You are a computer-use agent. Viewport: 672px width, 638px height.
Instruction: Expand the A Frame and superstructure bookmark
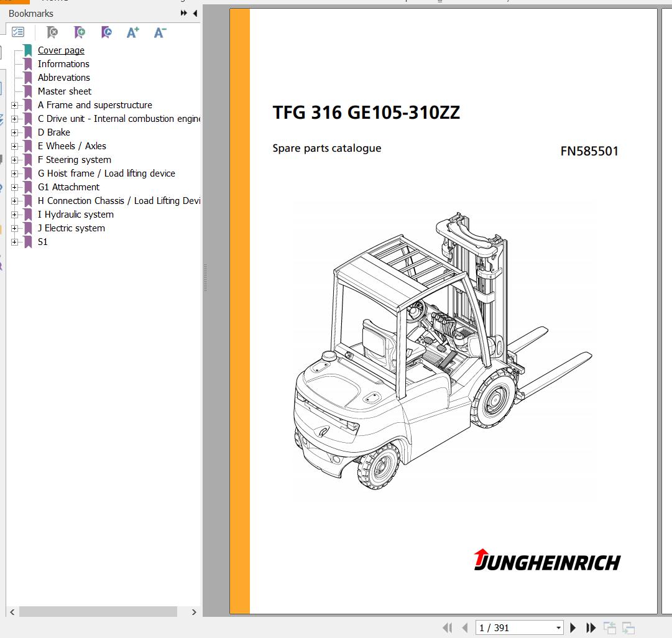[14, 105]
